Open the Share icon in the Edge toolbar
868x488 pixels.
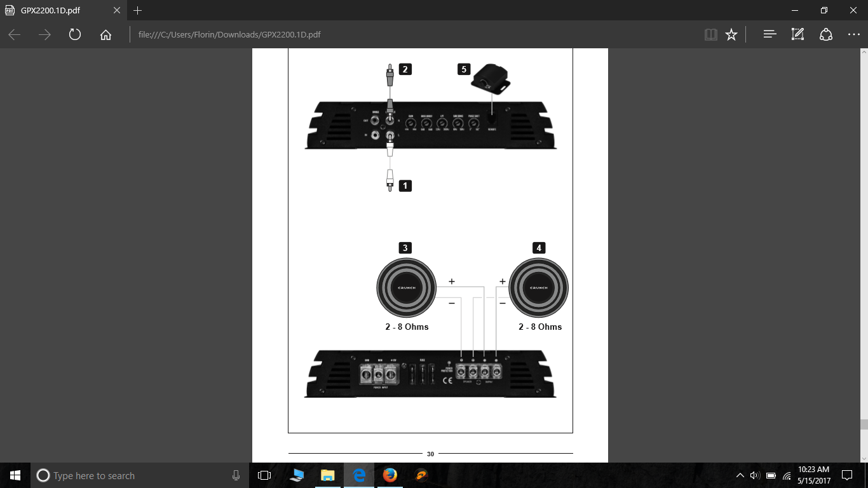[x=825, y=34]
